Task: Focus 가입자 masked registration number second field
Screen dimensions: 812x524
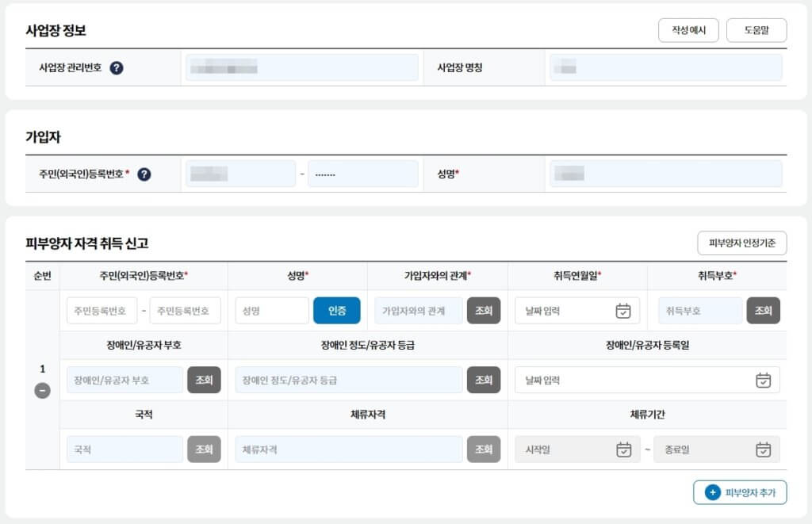Action: tap(363, 174)
